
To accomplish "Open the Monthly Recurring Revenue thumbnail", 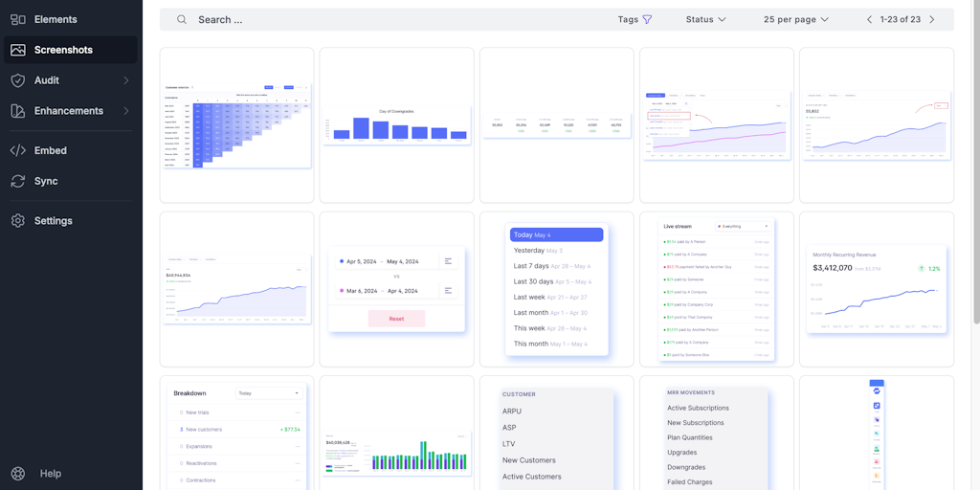I will (x=877, y=289).
